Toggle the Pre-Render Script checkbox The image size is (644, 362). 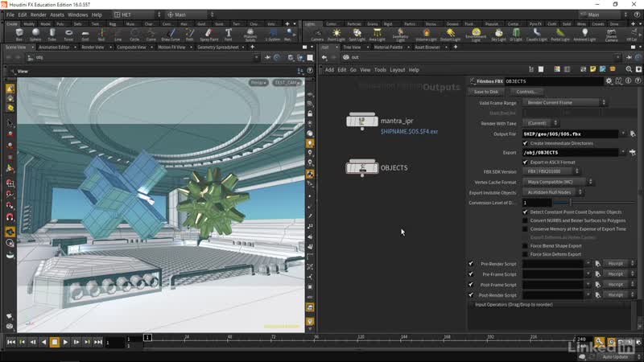point(471,264)
